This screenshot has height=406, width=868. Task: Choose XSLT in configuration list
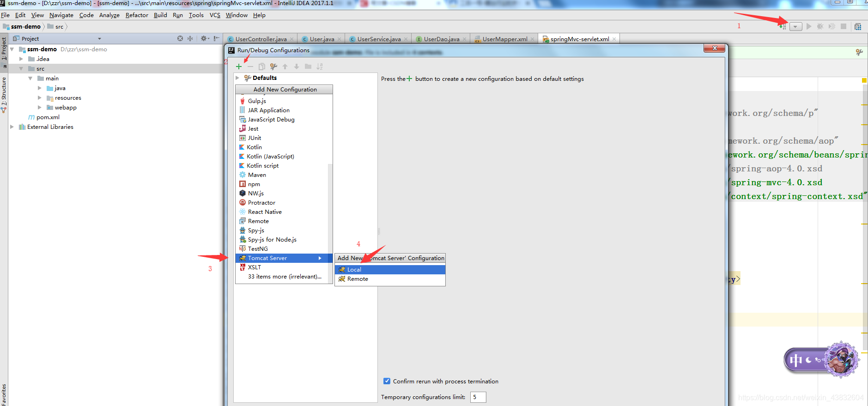282,267
